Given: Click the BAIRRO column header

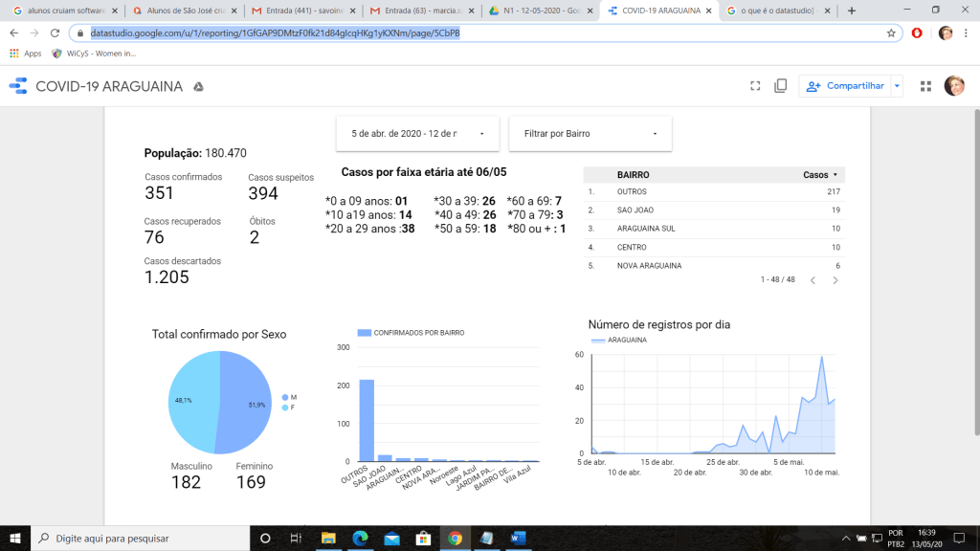Looking at the screenshot, I should [633, 175].
